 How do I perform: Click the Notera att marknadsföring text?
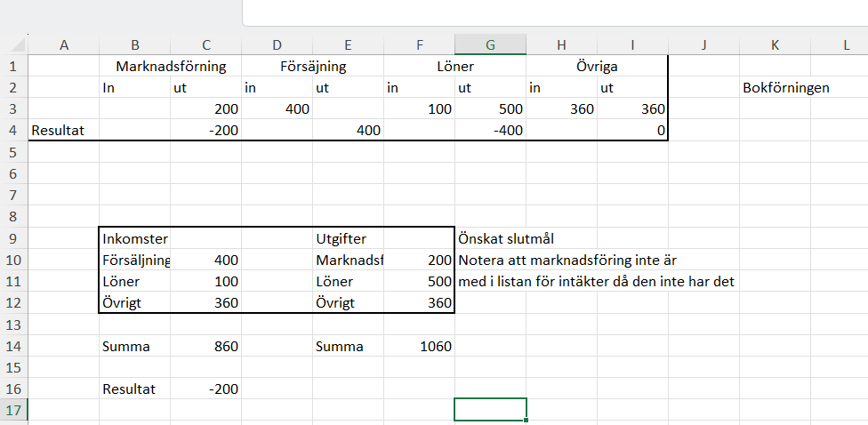[x=568, y=261]
